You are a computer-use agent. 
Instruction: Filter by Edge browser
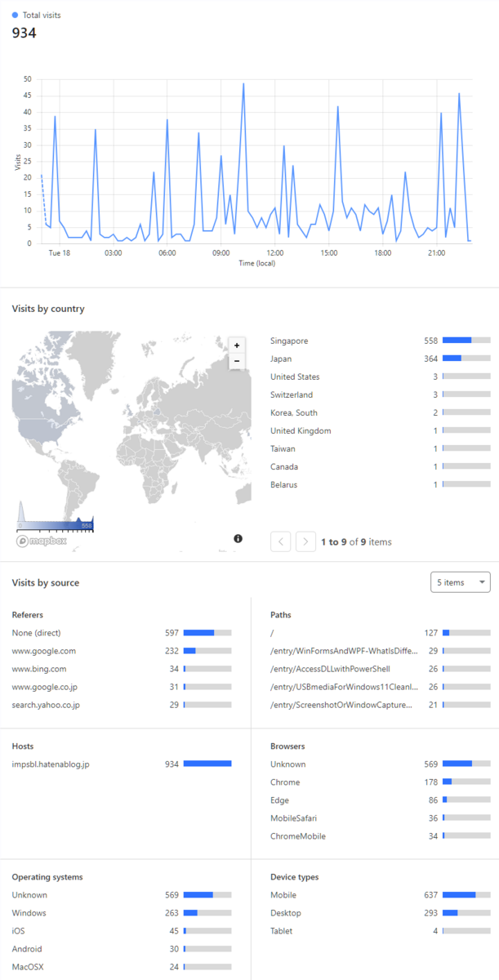[x=381, y=800]
